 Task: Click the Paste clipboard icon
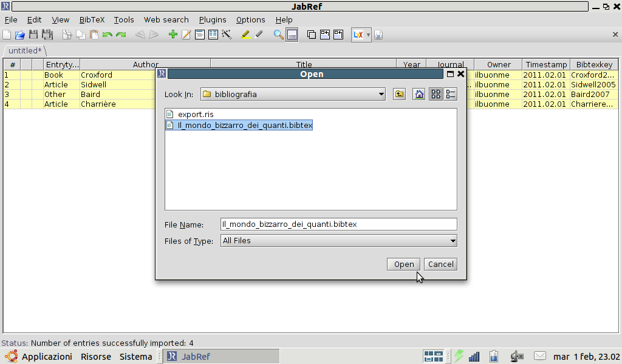point(94,35)
